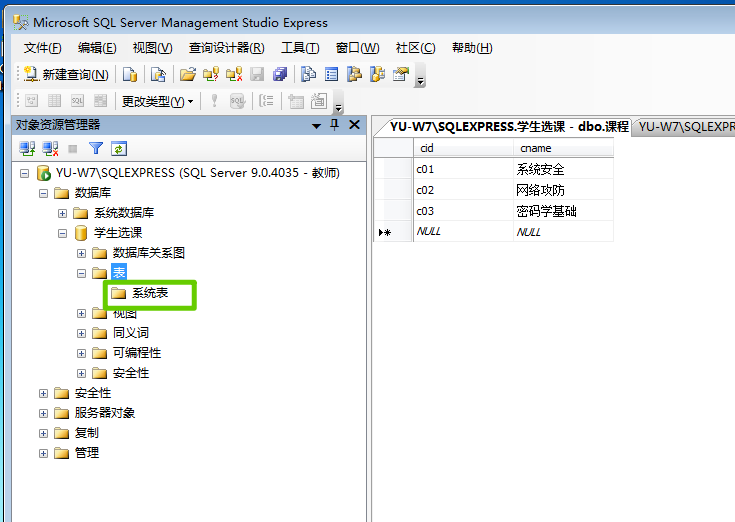Click the Object Explorer toolbar icon
735x522 pixels.
coord(354,75)
